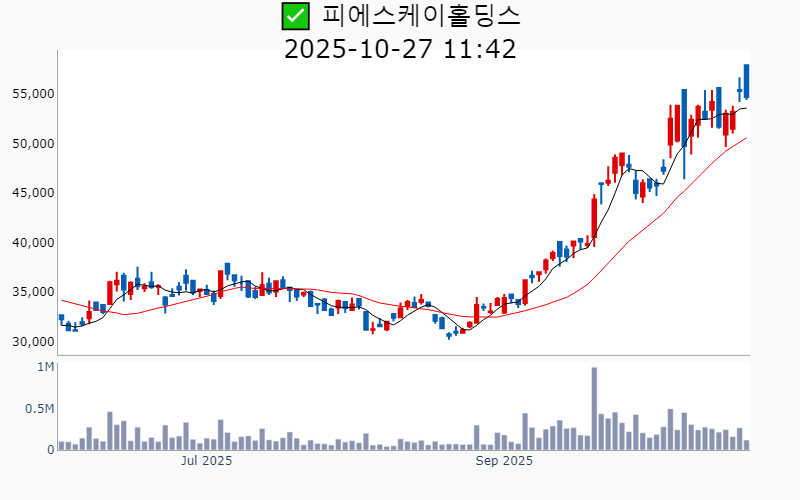Click the right end of the red moving average line
The image size is (800, 500).
tap(746, 138)
